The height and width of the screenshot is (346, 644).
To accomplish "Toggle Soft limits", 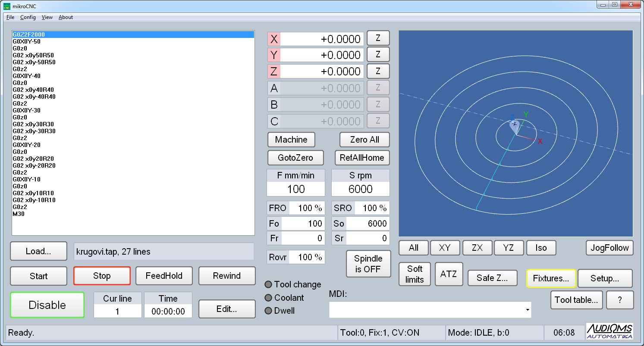I will coord(415,274).
